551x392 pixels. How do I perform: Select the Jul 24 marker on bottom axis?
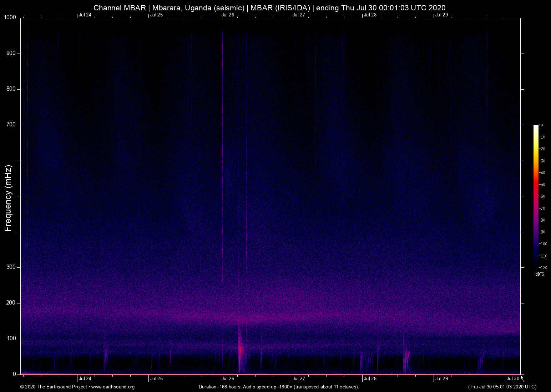click(85, 379)
